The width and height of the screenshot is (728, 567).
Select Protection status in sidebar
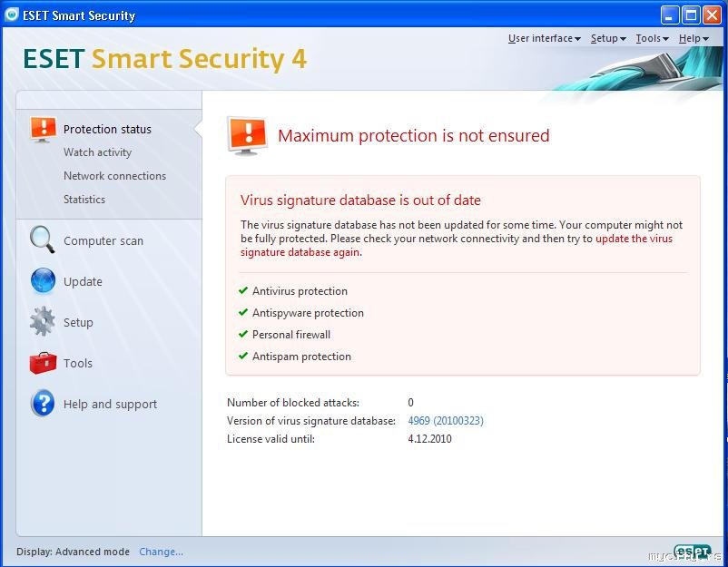pyautogui.click(x=107, y=130)
